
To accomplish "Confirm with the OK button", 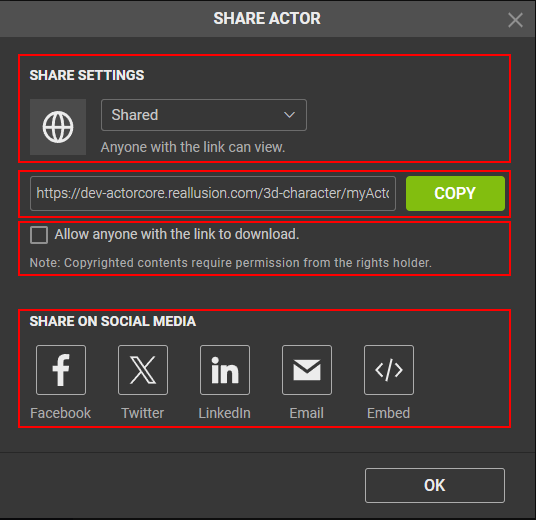I will [435, 485].
